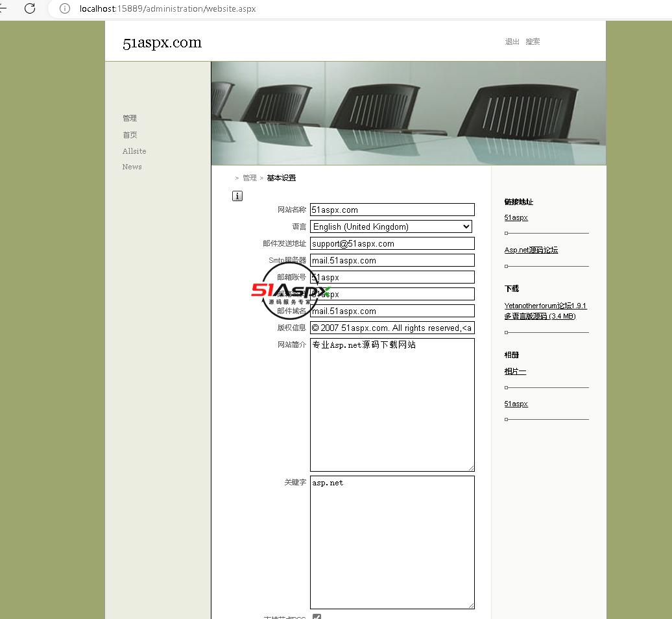The width and height of the screenshot is (672, 619).
Task: Open the 语言 language dropdown
Action: 391,226
